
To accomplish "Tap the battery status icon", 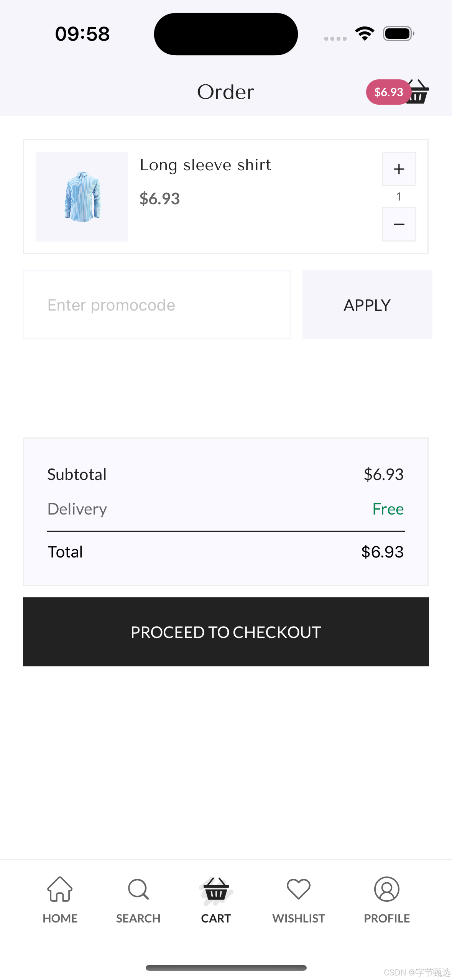I will [399, 34].
